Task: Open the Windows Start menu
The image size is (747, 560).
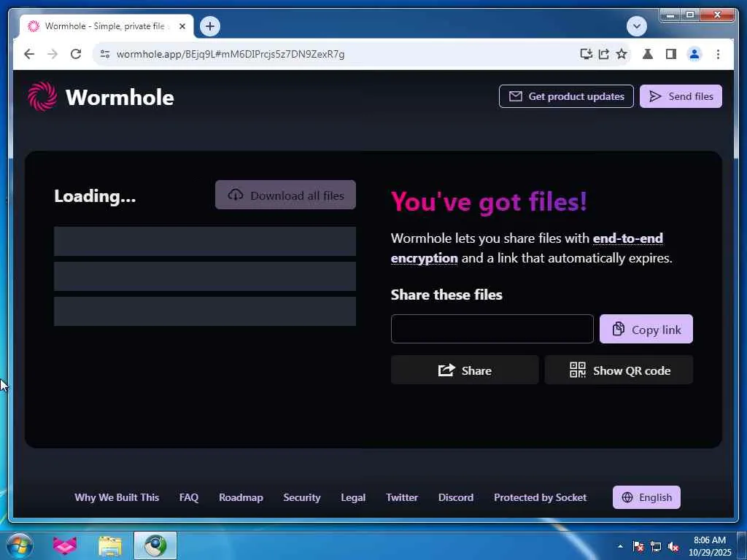Action: pos(20,545)
